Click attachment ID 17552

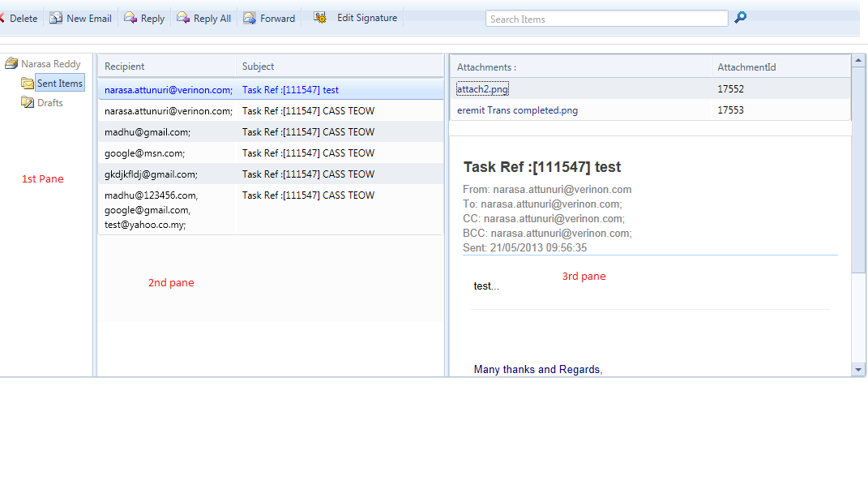(731, 88)
